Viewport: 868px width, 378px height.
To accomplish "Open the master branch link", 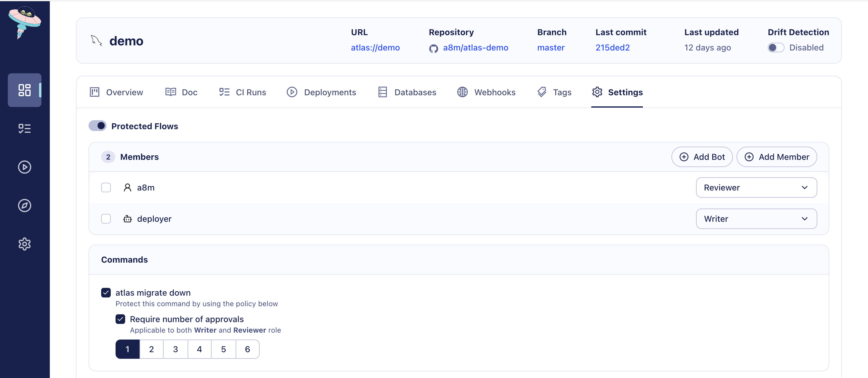I will point(551,47).
